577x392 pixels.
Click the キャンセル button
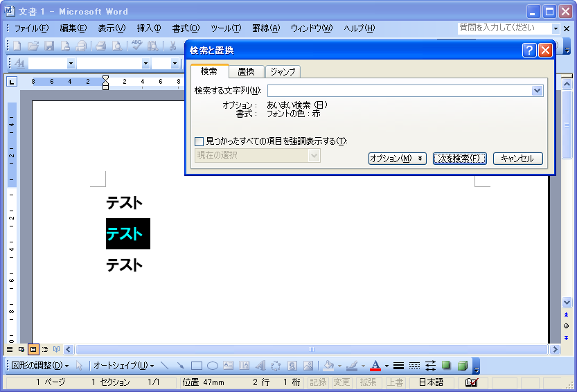pyautogui.click(x=517, y=159)
